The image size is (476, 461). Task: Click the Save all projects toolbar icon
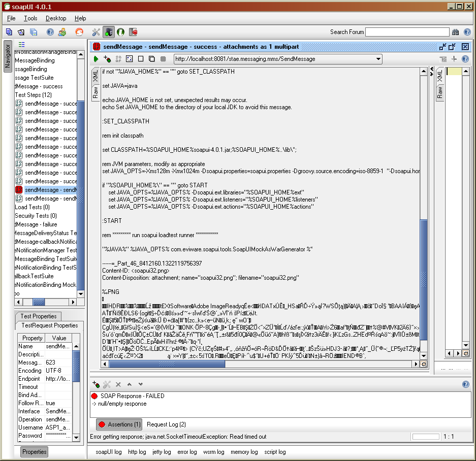coord(34,32)
